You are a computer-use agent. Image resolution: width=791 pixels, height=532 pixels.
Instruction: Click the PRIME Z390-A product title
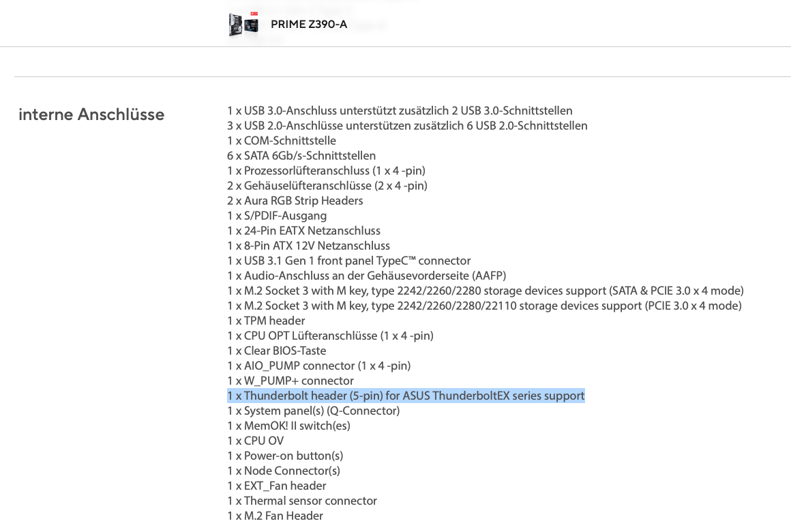[x=308, y=25]
